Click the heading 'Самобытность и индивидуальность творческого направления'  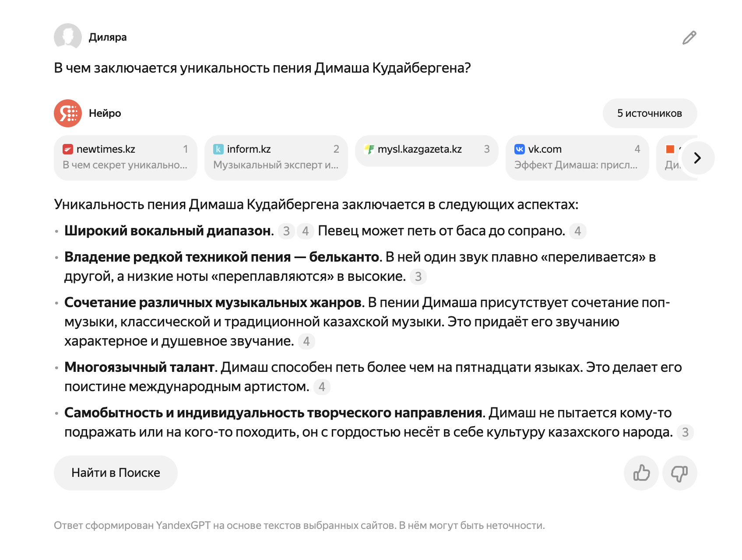[x=274, y=413]
